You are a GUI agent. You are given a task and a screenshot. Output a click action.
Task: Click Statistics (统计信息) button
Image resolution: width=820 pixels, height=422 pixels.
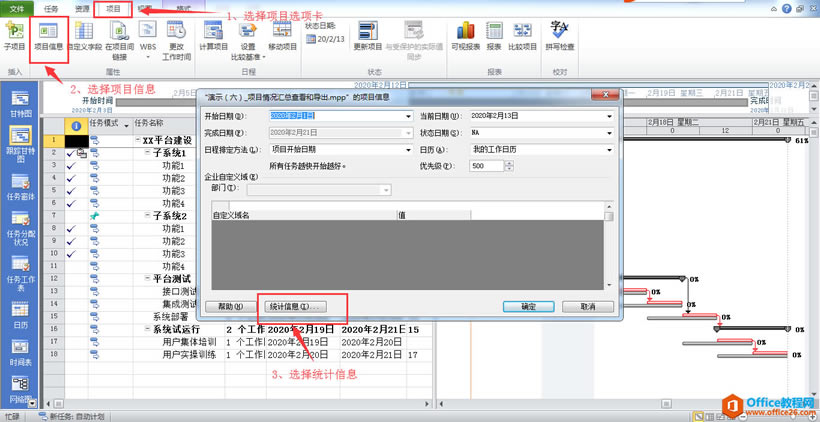coord(294,306)
